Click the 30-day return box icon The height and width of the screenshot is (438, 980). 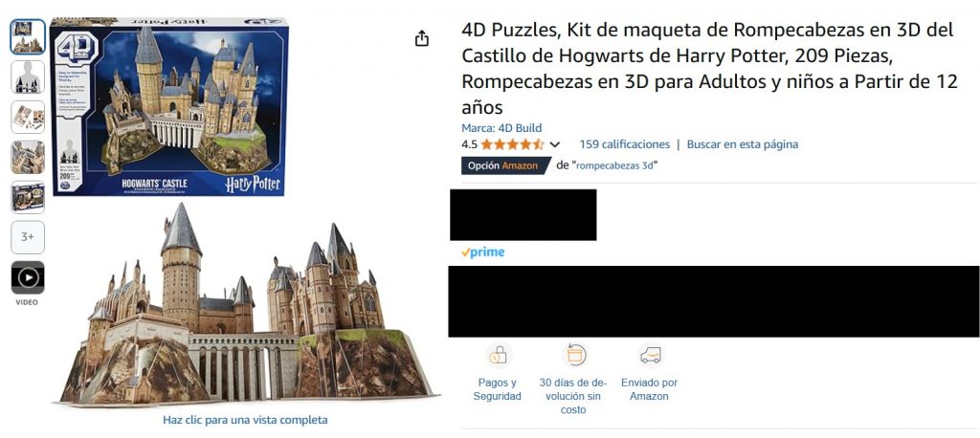click(574, 356)
